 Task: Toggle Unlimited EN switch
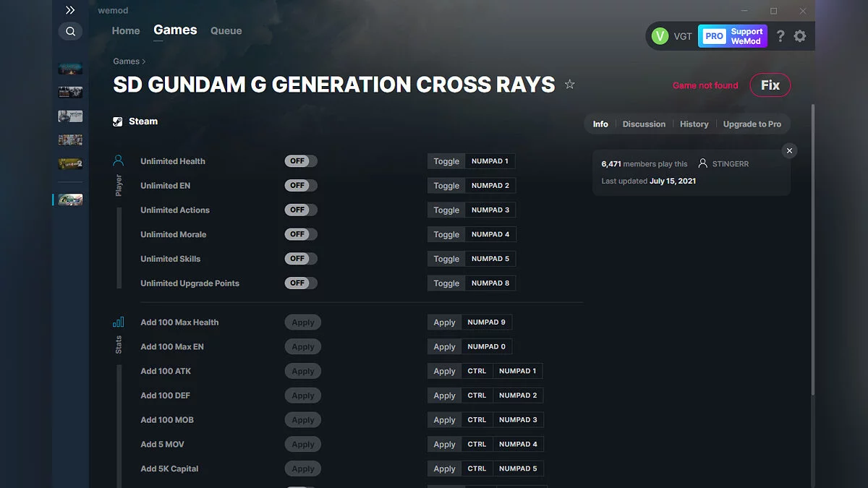tap(301, 186)
